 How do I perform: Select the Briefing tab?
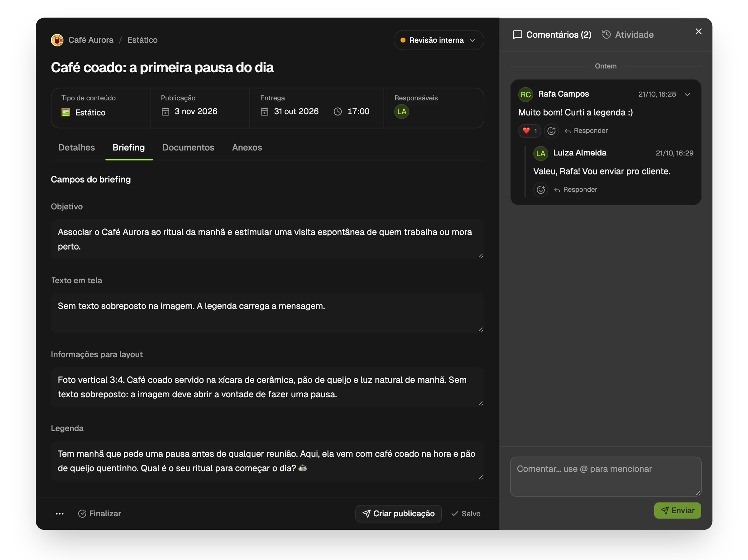[128, 147]
